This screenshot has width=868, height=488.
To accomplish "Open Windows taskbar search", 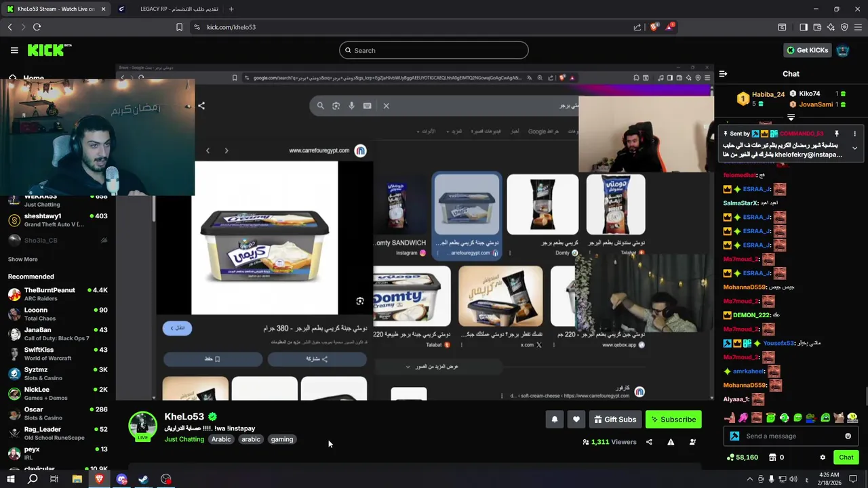I will 33,479.
